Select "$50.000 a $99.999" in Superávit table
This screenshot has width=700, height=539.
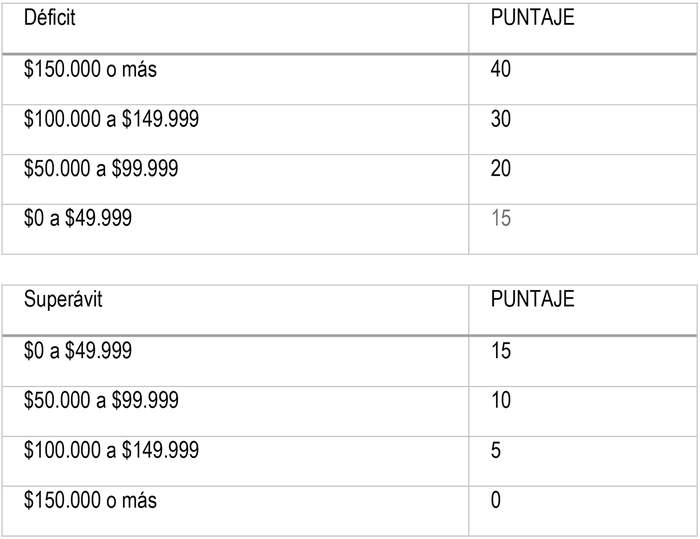click(101, 401)
